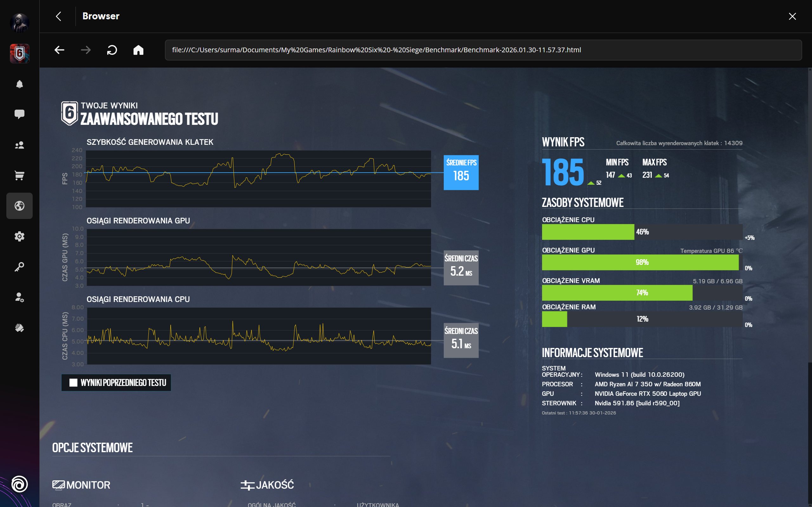Select the globe browser icon in sidebar

[19, 206]
